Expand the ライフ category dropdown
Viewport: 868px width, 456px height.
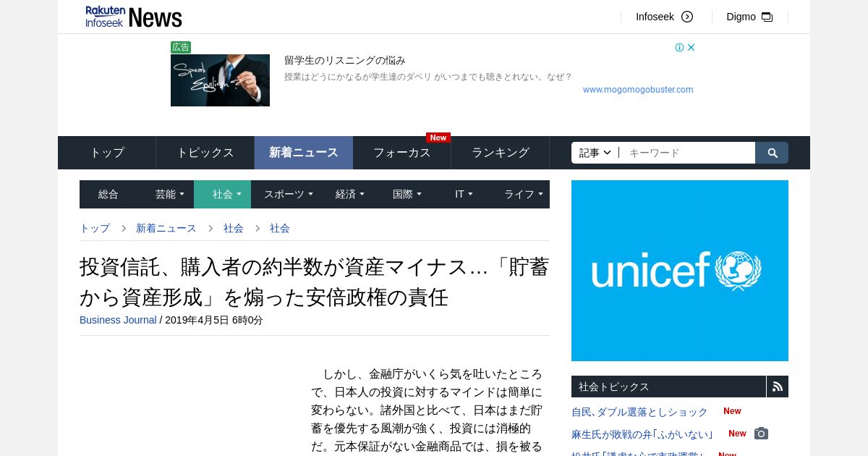(x=523, y=194)
